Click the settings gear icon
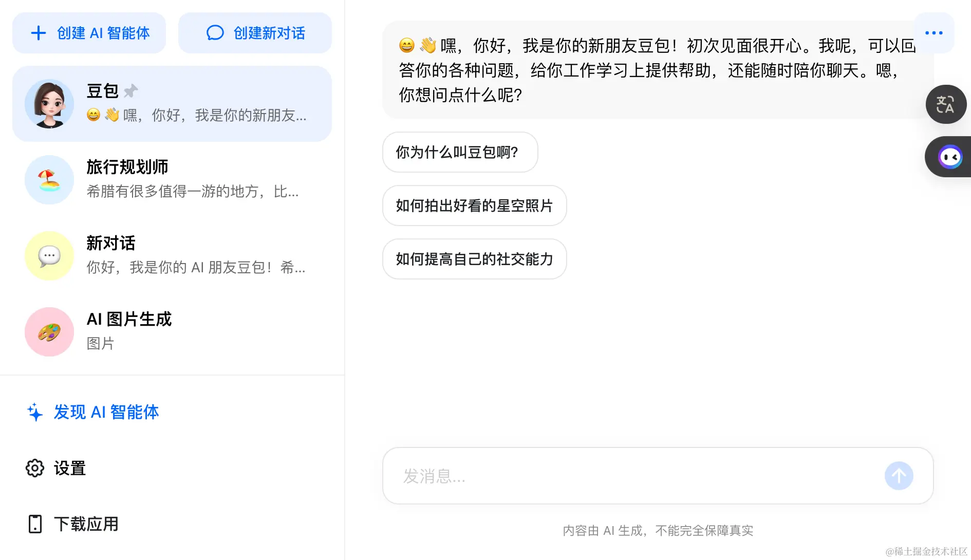This screenshot has width=971, height=560. (35, 468)
